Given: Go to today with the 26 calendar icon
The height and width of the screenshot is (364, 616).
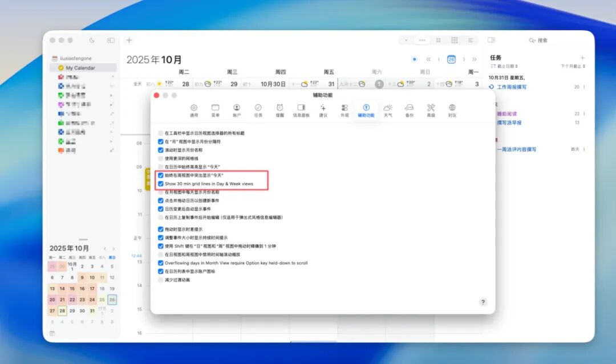Looking at the screenshot, I should (x=451, y=59).
